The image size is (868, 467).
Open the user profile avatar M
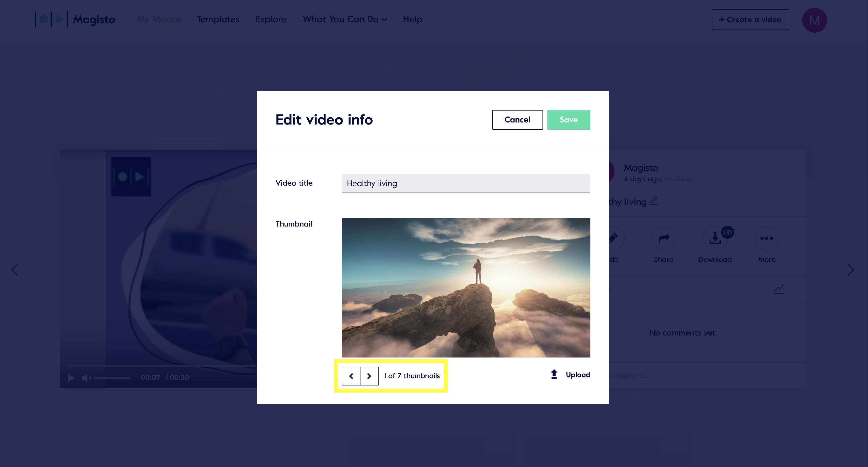click(x=814, y=20)
